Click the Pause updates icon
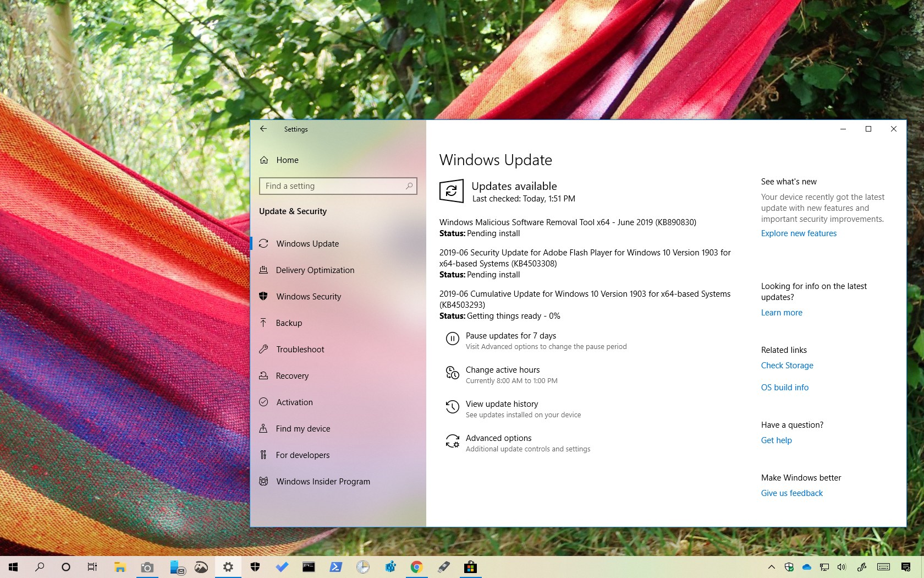The image size is (924, 578). [x=452, y=339]
